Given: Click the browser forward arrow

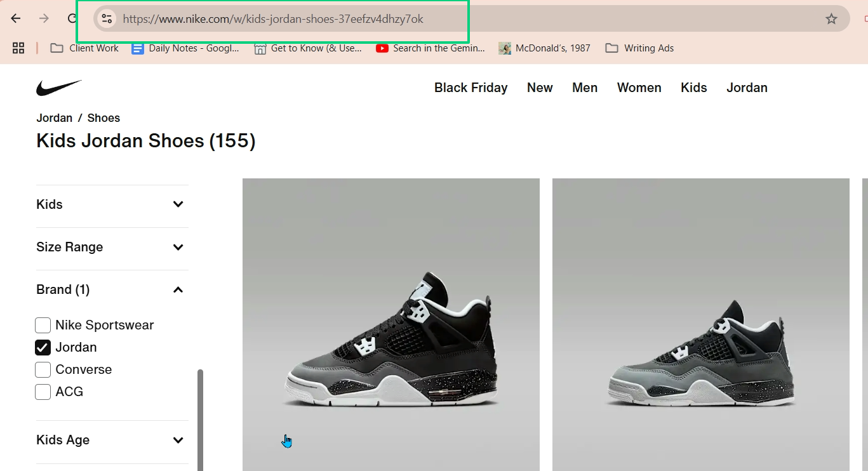Looking at the screenshot, I should click(x=44, y=18).
